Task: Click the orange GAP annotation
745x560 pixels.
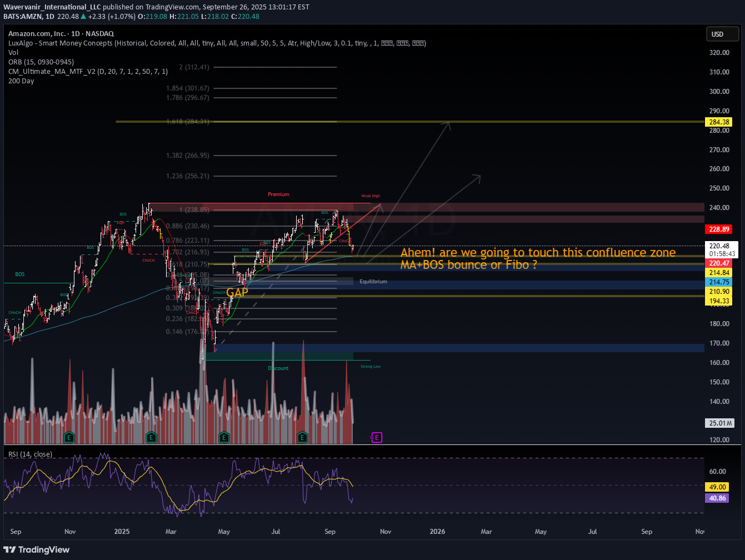Action: point(237,292)
